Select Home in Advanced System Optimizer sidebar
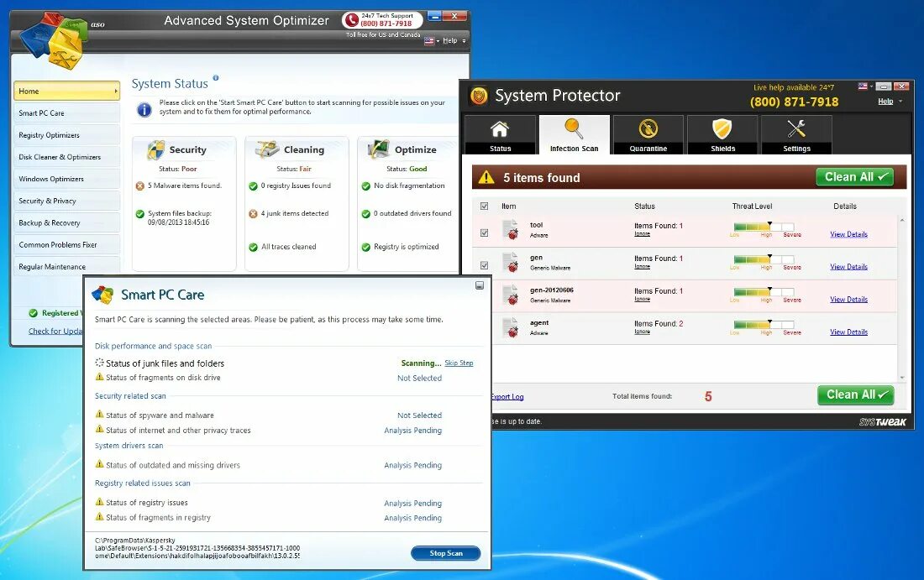This screenshot has height=580, width=924. tap(66, 91)
